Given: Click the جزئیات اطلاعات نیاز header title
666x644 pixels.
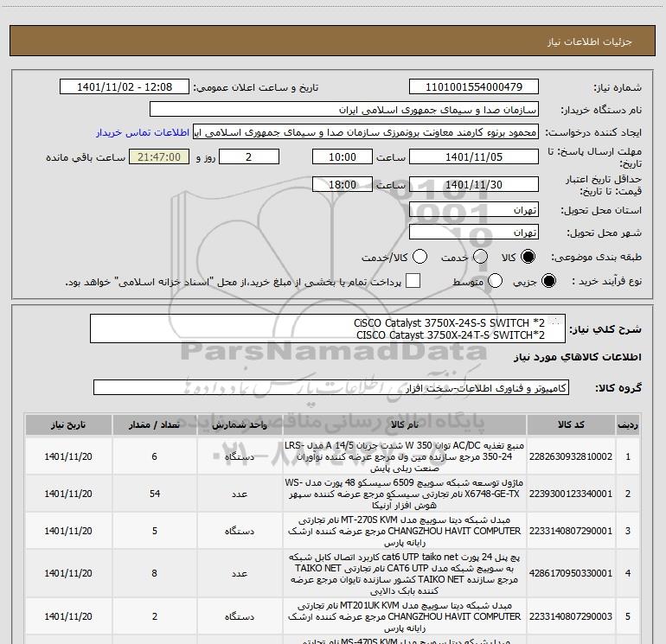Looking at the screenshot, I should point(590,41).
